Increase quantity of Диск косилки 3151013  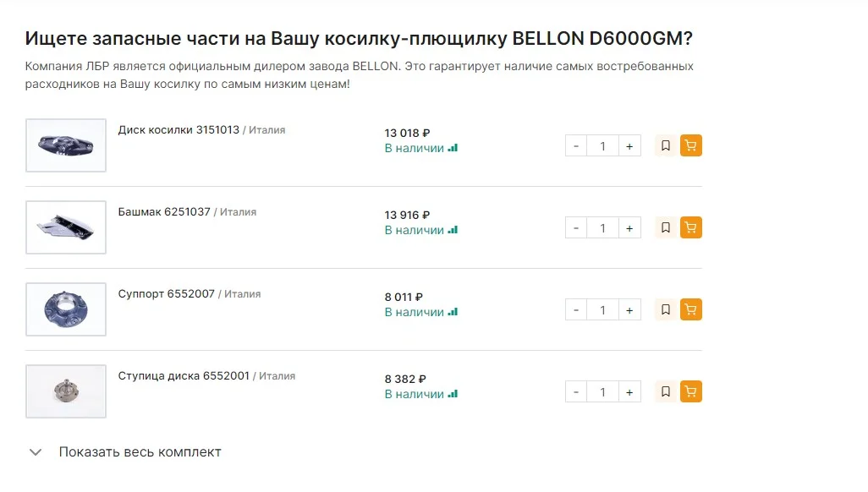[629, 146]
